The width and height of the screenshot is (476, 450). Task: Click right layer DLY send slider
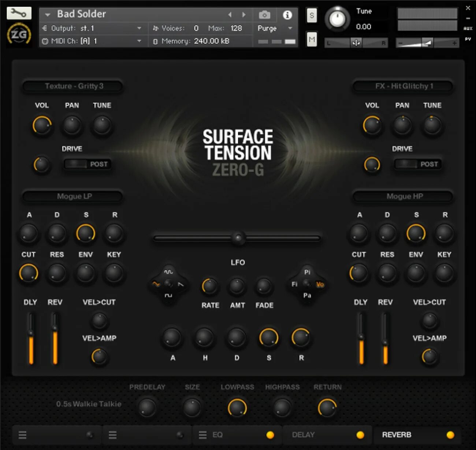pyautogui.click(x=361, y=338)
